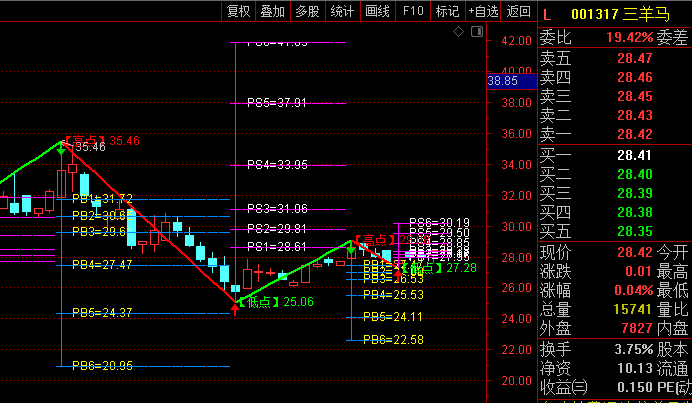Screen dimensions: 692x403
Task: Select the 卖三 price 28.45
Action: tap(635, 96)
